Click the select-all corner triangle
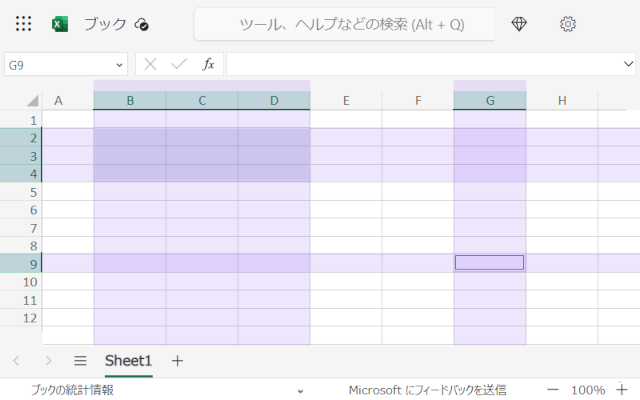 coord(33,101)
